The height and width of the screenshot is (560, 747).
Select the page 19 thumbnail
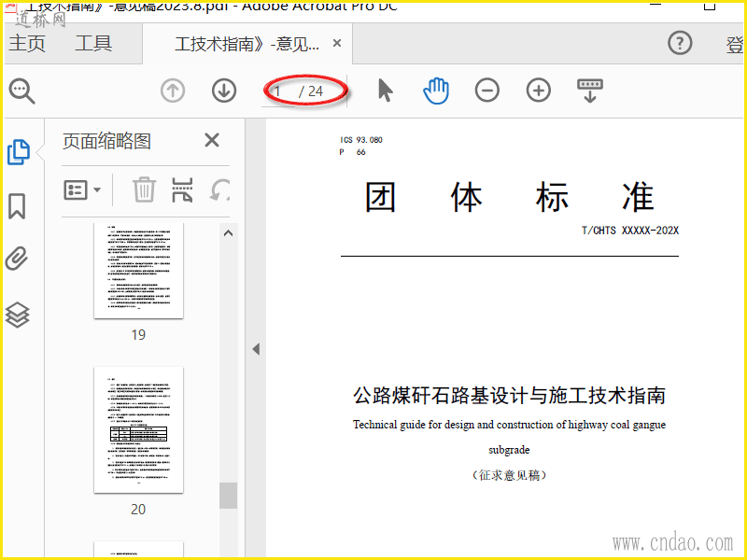[x=138, y=270]
